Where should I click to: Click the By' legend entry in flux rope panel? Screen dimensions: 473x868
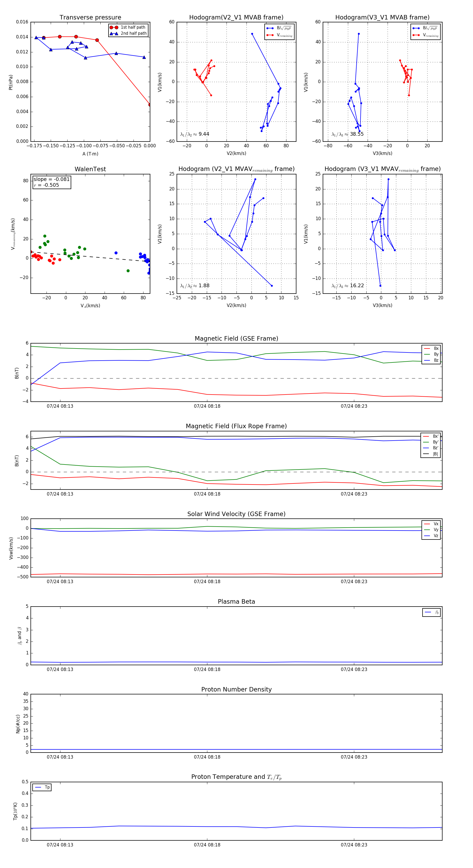pyautogui.click(x=431, y=442)
